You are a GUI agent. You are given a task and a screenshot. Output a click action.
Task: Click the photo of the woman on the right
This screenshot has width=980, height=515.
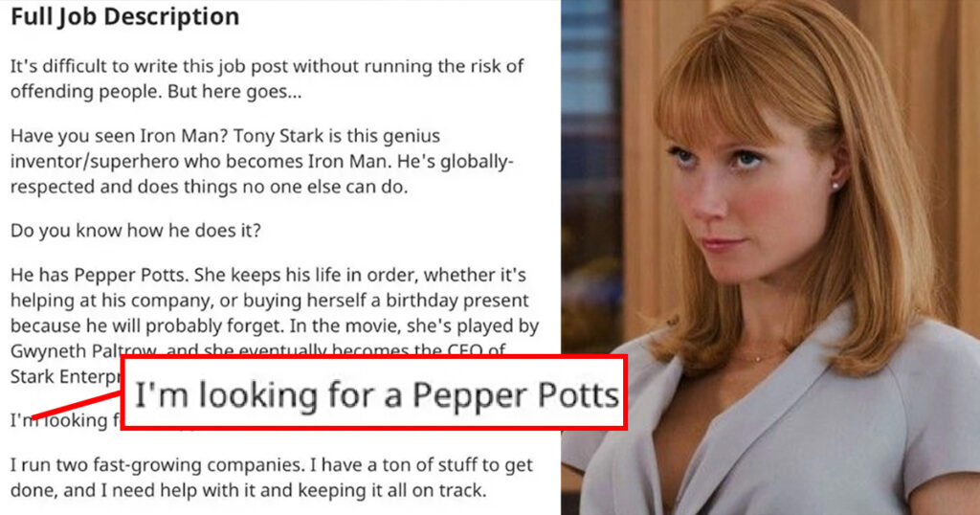pyautogui.click(x=770, y=257)
